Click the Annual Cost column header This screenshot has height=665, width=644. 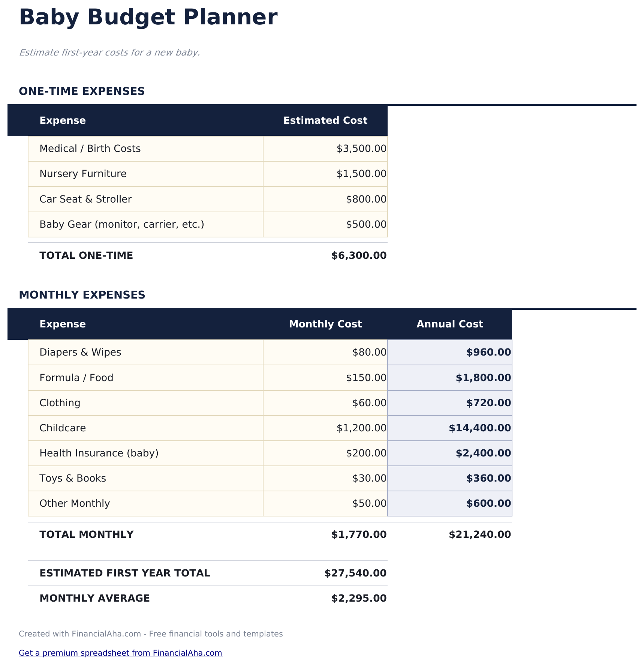coord(449,324)
